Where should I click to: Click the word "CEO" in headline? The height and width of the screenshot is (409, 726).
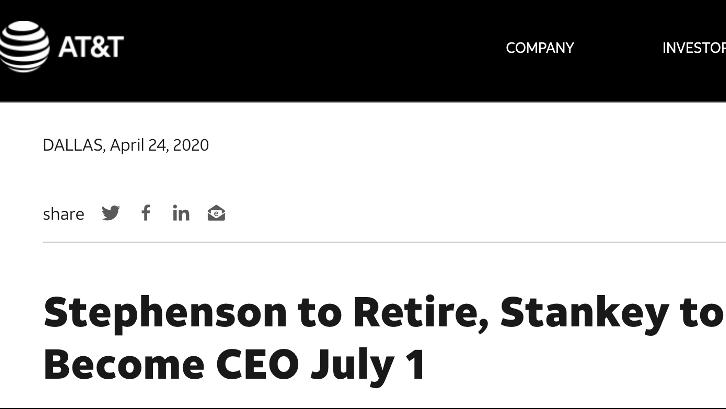256,365
